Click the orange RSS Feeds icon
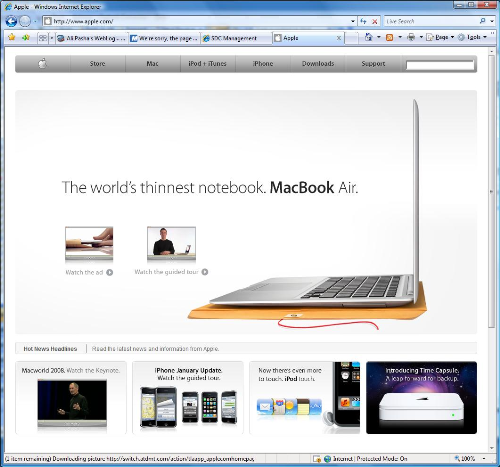 389,37
